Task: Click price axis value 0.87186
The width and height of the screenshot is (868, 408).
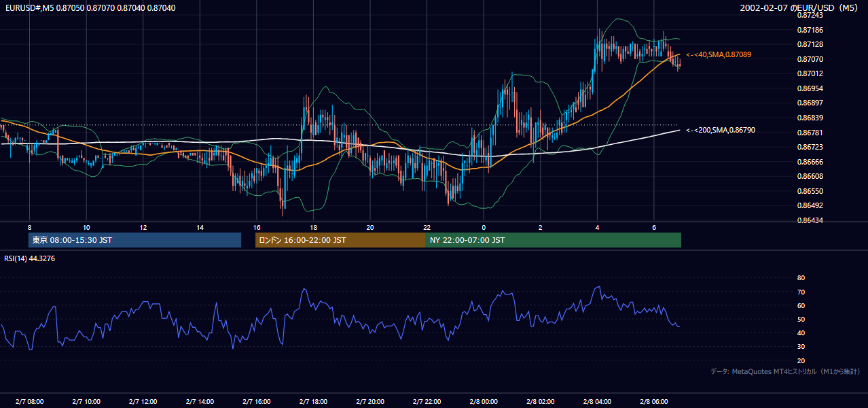Action: coord(810,31)
